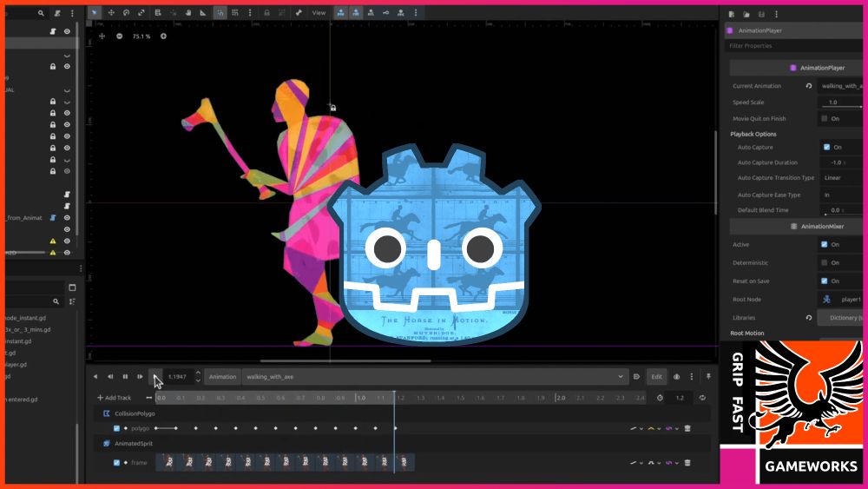The image size is (868, 489).
Task: Toggle the Deterministic checkbox
Action: [x=825, y=262]
